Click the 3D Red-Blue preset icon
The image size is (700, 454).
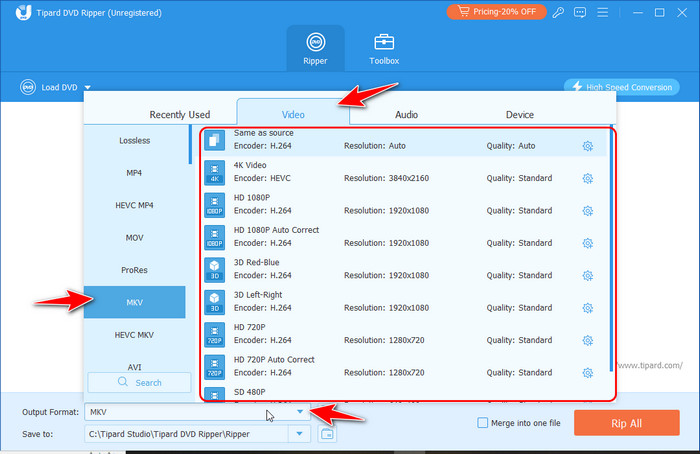(214, 270)
